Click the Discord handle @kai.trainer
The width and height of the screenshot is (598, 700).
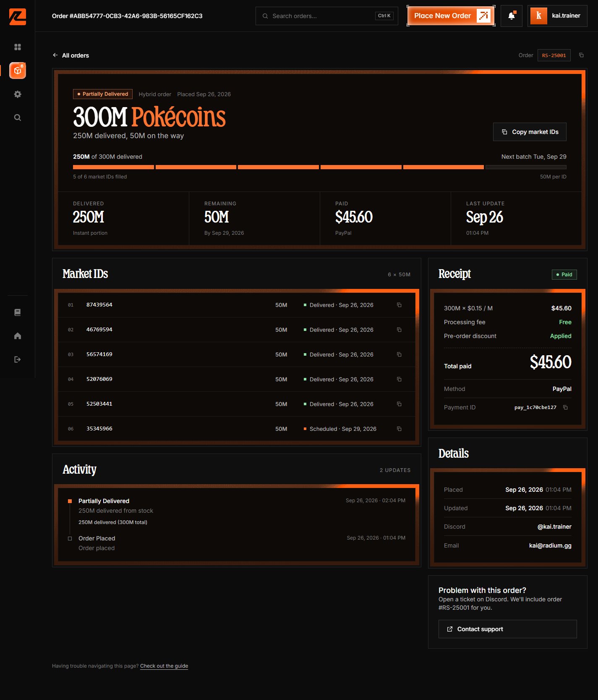[554, 527]
